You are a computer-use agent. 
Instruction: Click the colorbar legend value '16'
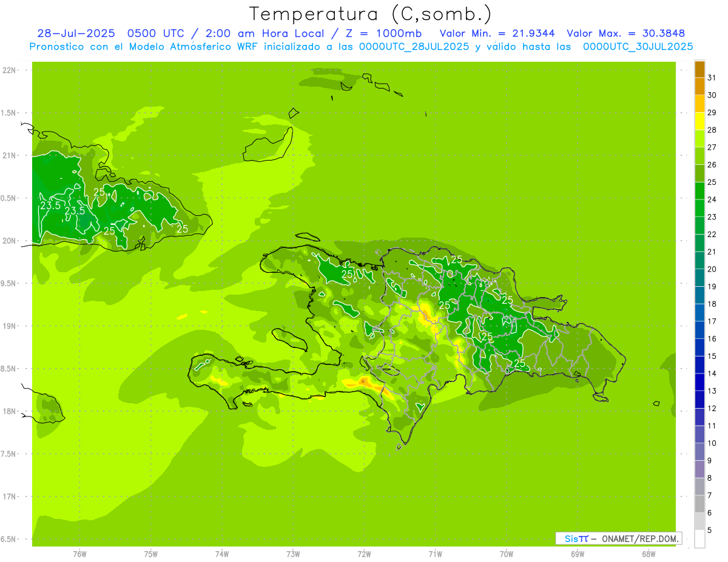(712, 338)
